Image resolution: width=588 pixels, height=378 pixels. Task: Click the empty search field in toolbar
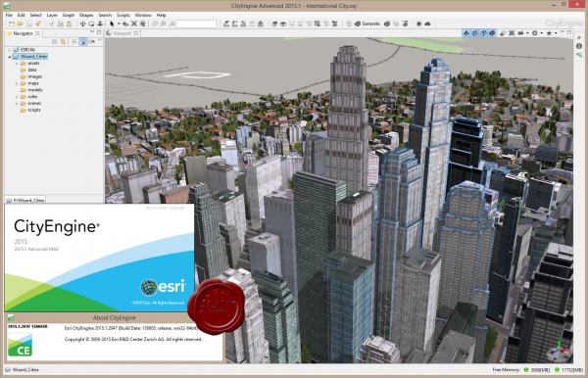196,24
